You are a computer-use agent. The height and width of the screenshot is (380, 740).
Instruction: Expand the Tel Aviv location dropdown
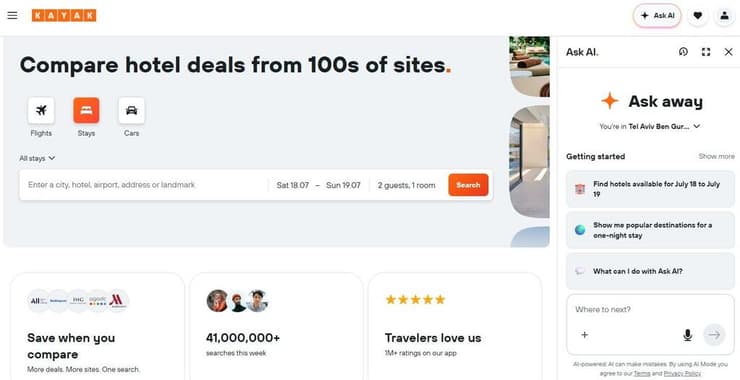[649, 127]
